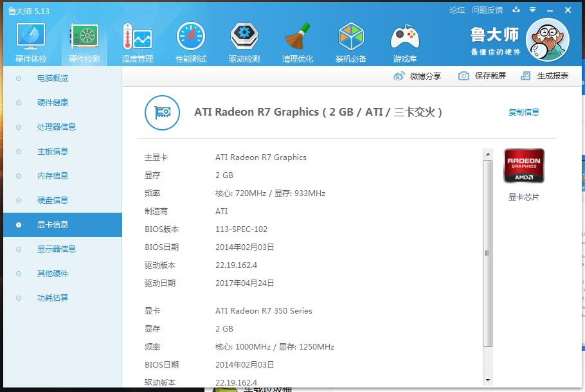This screenshot has height=392, width=585.
Task: Select 显卡信息 in sidebar
Action: 63,225
